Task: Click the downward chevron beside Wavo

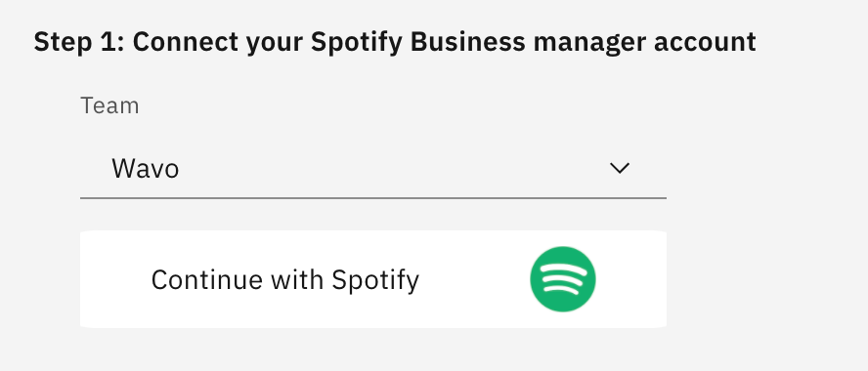Action: point(620,168)
